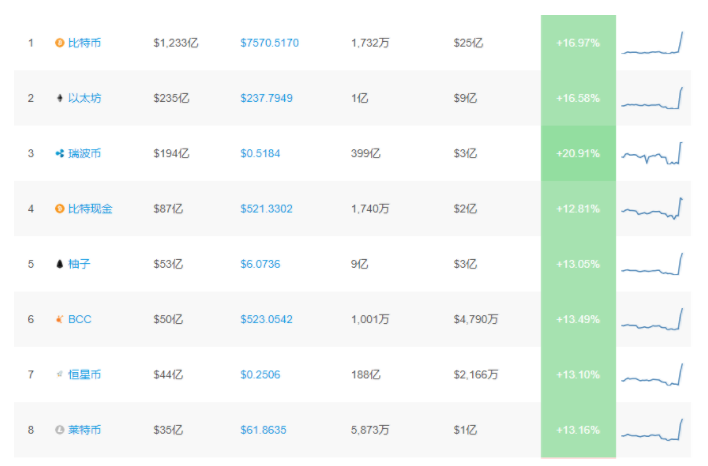Click trading volume $25亿
708x466 pixels.
click(x=468, y=43)
